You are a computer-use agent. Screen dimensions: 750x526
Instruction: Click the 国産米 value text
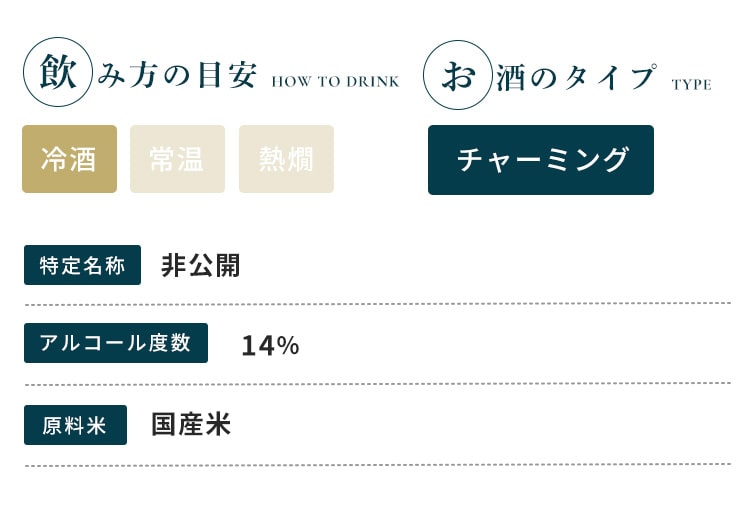tap(191, 424)
